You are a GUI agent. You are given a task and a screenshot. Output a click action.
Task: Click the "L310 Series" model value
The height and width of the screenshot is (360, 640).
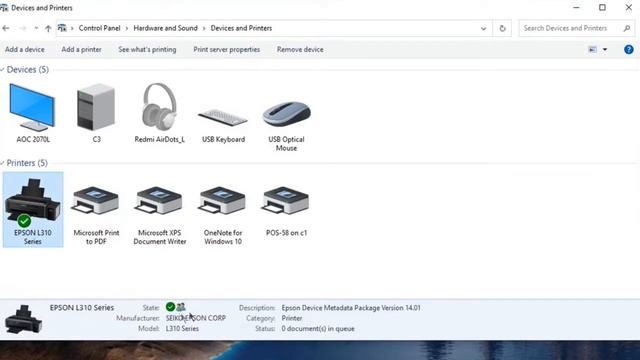point(182,329)
